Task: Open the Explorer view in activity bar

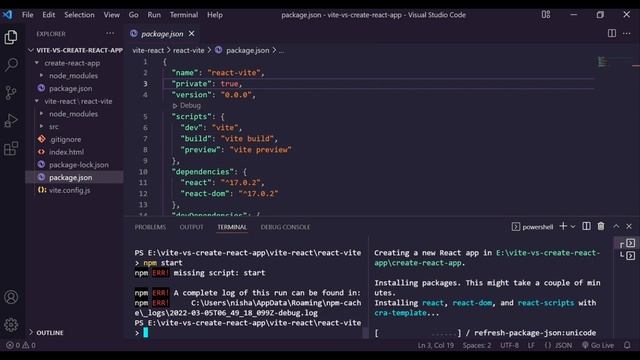Action: [11, 37]
